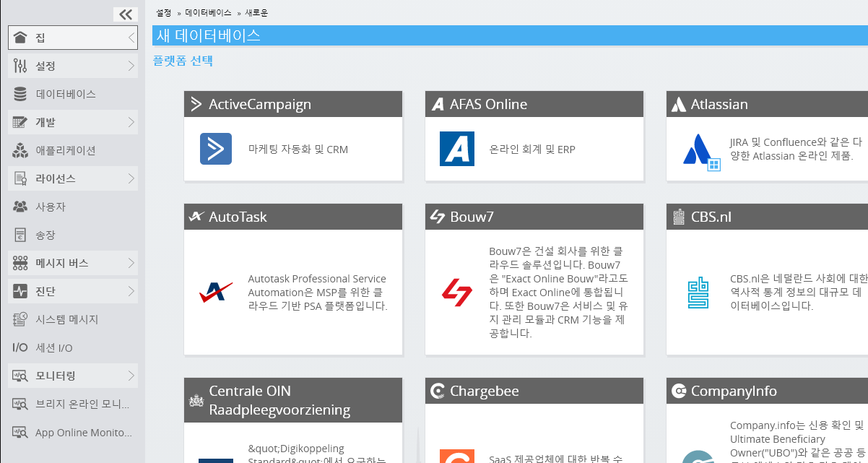Click the sliders icon next to 설정
The height and width of the screenshot is (463, 868).
(x=20, y=66)
